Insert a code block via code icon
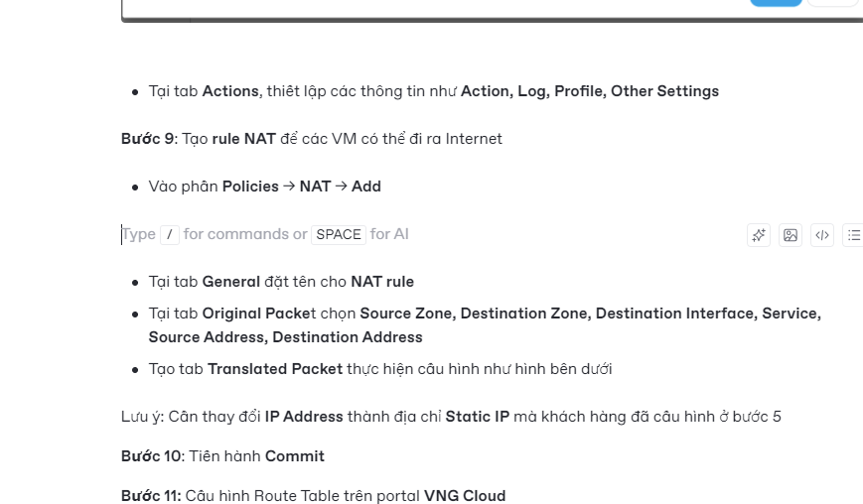Screen dimensions: 863x504 click(822, 235)
